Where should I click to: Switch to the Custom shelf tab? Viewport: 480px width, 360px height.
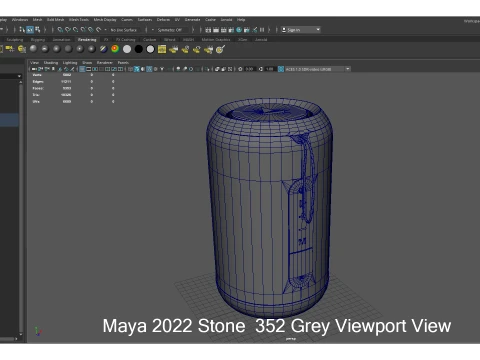pos(150,40)
